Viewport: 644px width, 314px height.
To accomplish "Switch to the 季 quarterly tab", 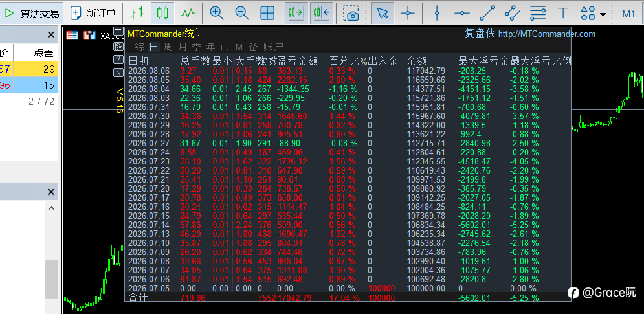I will coord(196,47).
